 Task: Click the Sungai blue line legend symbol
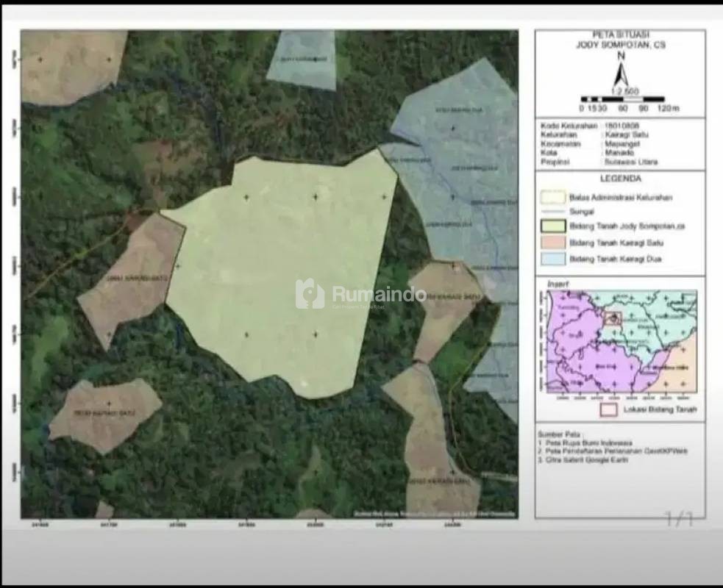click(x=554, y=212)
